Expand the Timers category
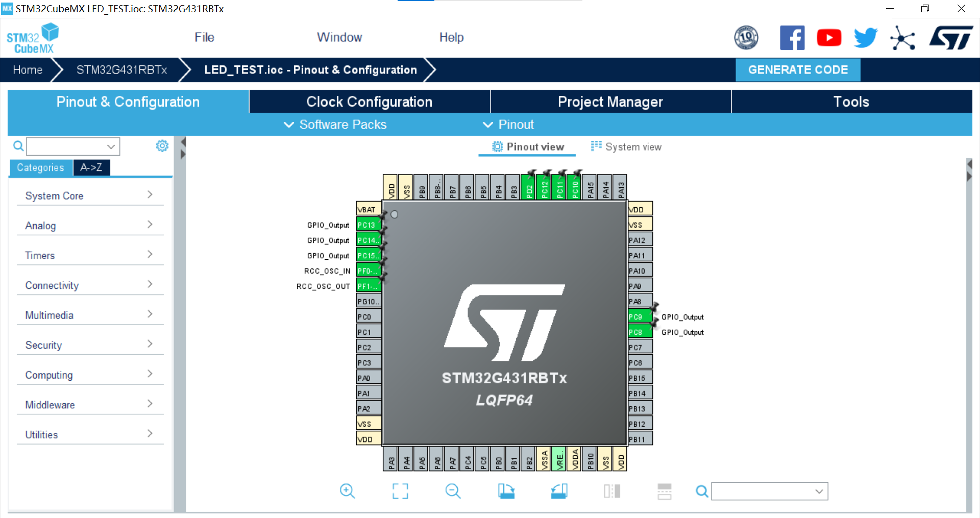This screenshot has height=518, width=980. [x=90, y=255]
